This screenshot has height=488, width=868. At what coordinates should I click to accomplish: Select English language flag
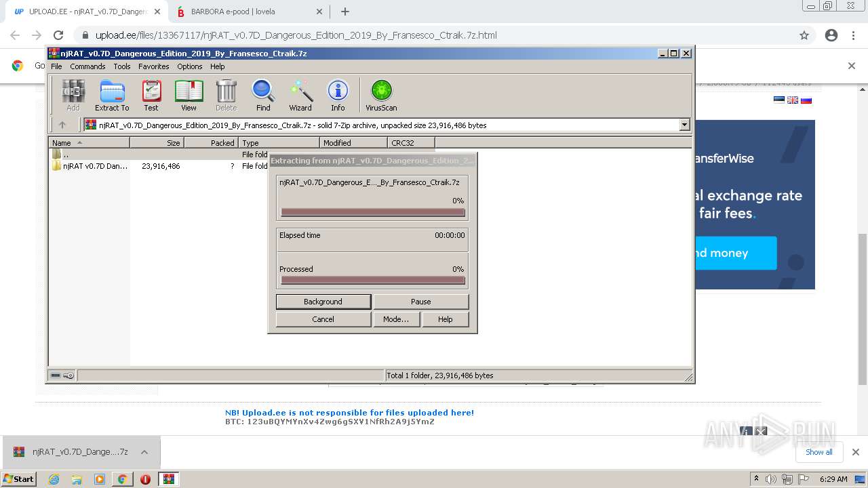[x=793, y=100]
